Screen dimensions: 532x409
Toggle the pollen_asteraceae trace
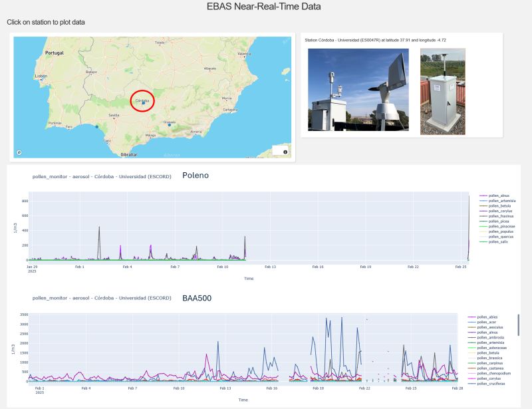pyautogui.click(x=487, y=348)
